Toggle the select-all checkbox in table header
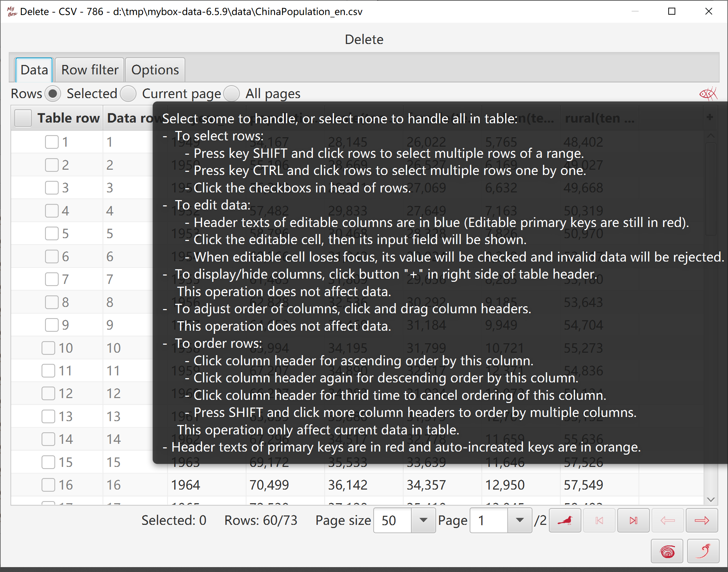This screenshot has width=728, height=572. click(x=23, y=118)
